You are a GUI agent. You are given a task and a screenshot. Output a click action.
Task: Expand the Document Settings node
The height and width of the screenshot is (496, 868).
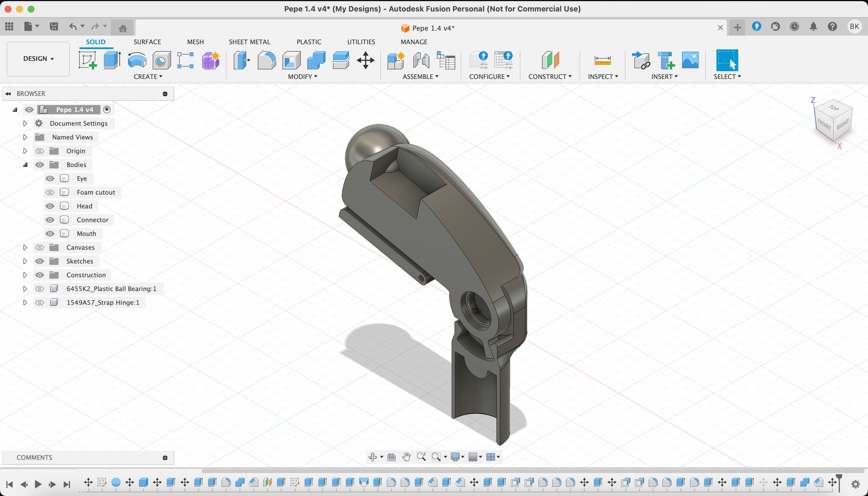coord(25,123)
